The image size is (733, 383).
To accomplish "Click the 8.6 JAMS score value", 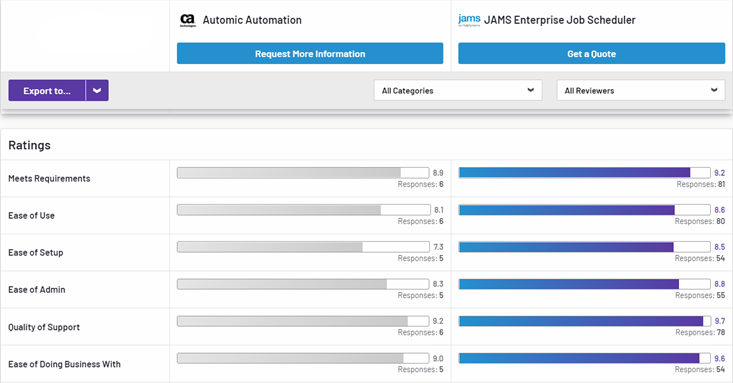I will pos(719,210).
